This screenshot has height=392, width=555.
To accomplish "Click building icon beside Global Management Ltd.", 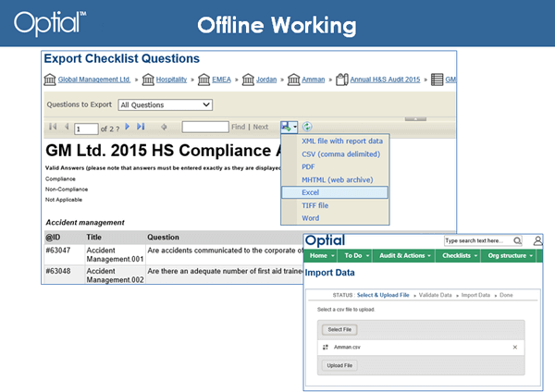I will click(x=50, y=80).
